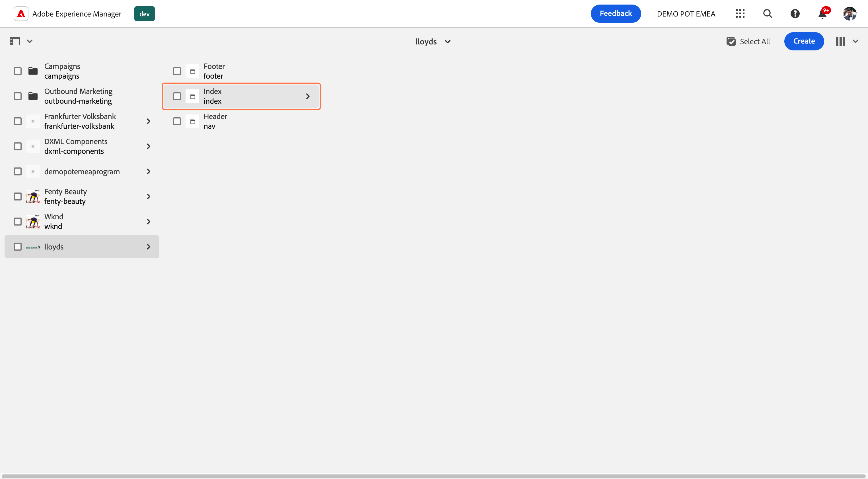Check the Index page checkbox
Screen dimensions: 868x479
coord(177,97)
